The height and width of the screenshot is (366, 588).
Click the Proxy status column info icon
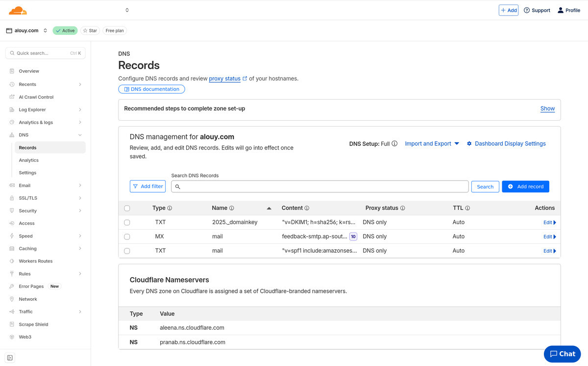(402, 208)
